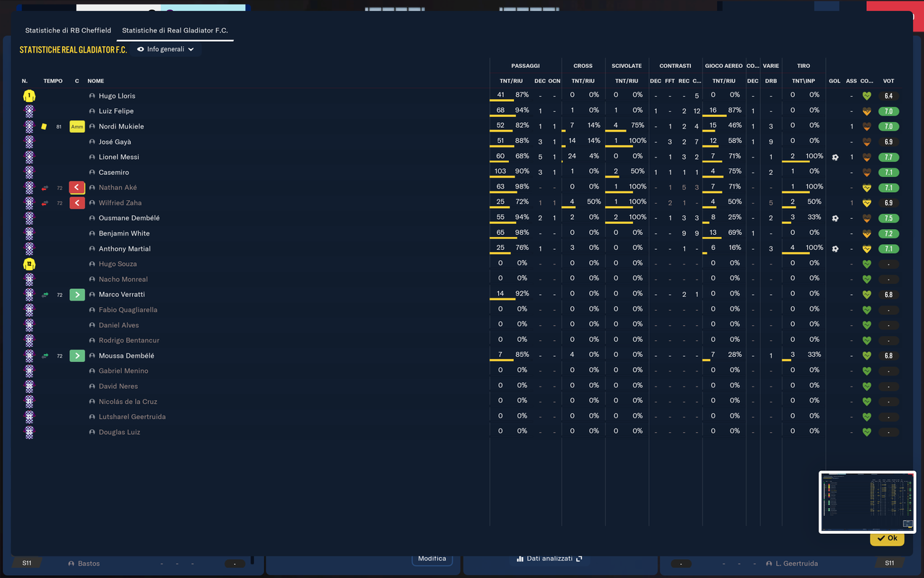Open the Info generali view dropdown
The image size is (924, 578).
tap(165, 49)
